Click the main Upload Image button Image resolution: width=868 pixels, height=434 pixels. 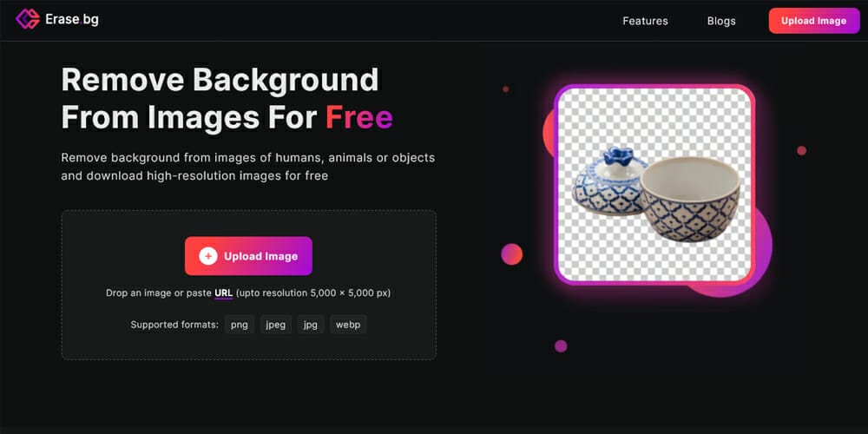click(x=248, y=256)
